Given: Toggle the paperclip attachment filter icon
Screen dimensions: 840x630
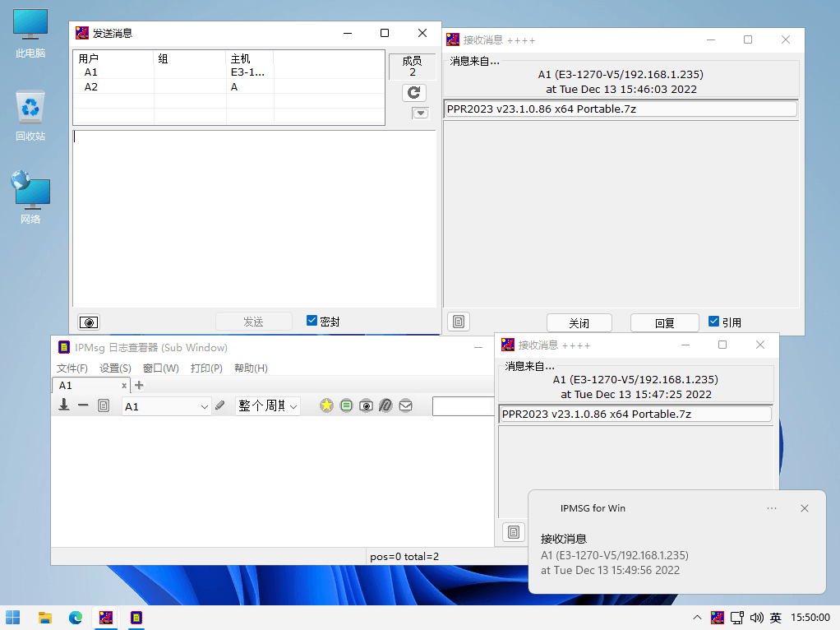Looking at the screenshot, I should [x=385, y=405].
